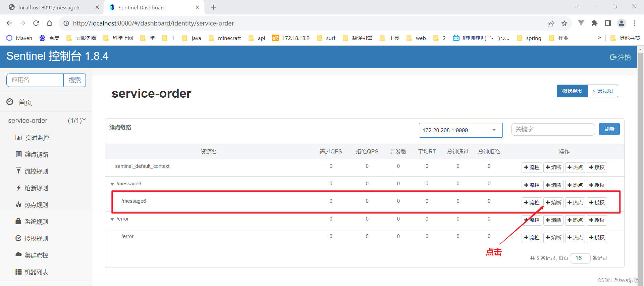Screen dimensions: 644x286
Task: Open the spring bookmark folder
Action: pos(529,38)
